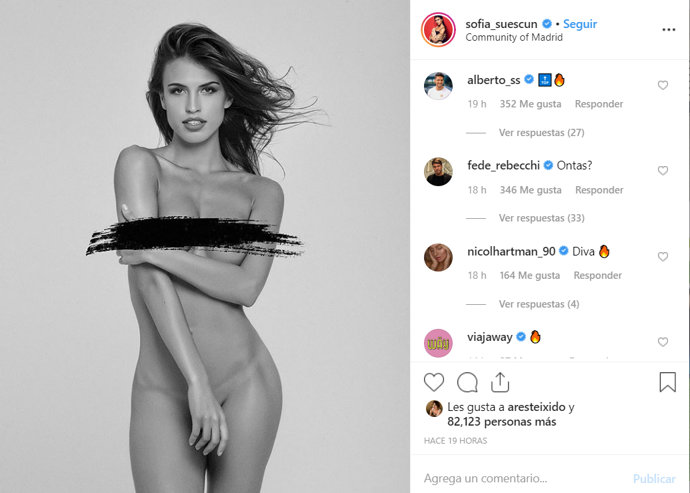Reply to alberto_ss with Responder
This screenshot has height=493, width=690.
(599, 104)
